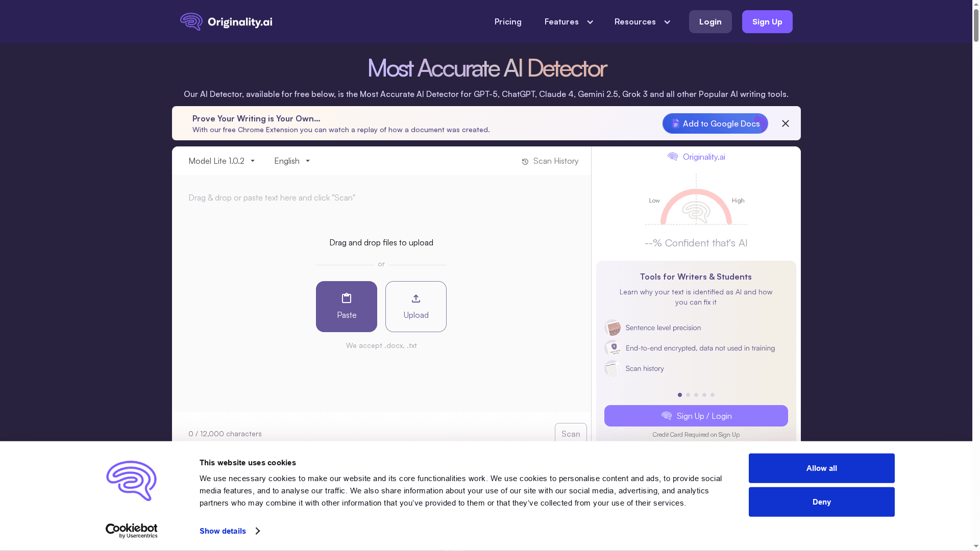Image resolution: width=980 pixels, height=551 pixels.
Task: Expand Show details in cookie banner
Action: 230,531
